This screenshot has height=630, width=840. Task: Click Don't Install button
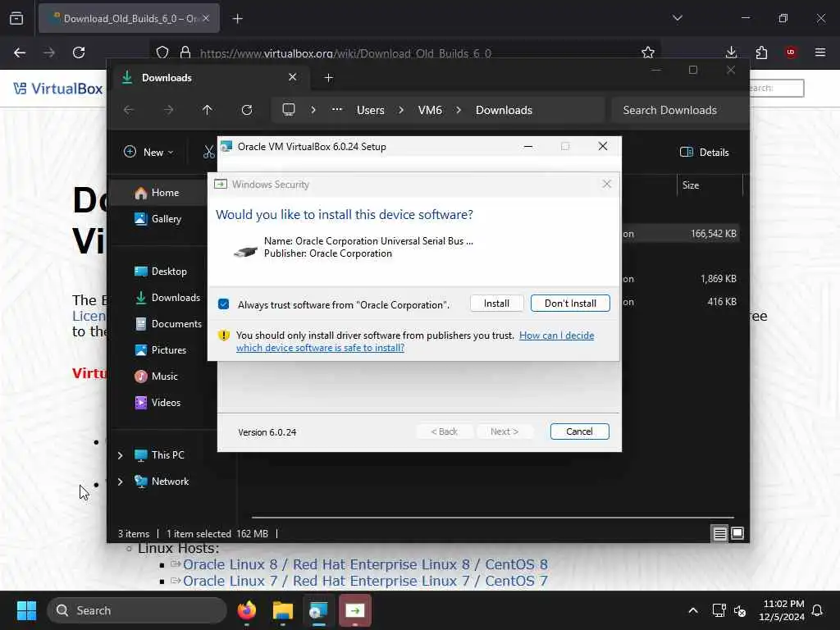[x=570, y=304]
